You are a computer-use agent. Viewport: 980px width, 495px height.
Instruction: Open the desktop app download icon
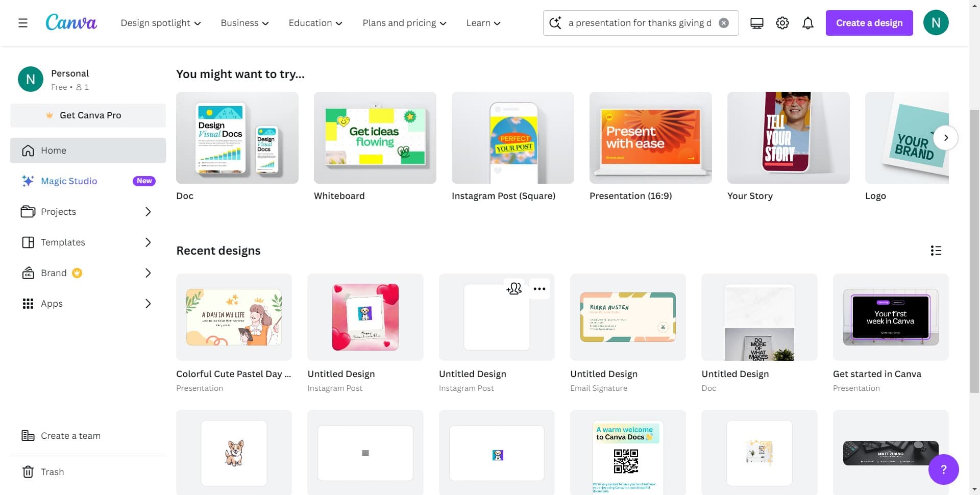tap(756, 23)
